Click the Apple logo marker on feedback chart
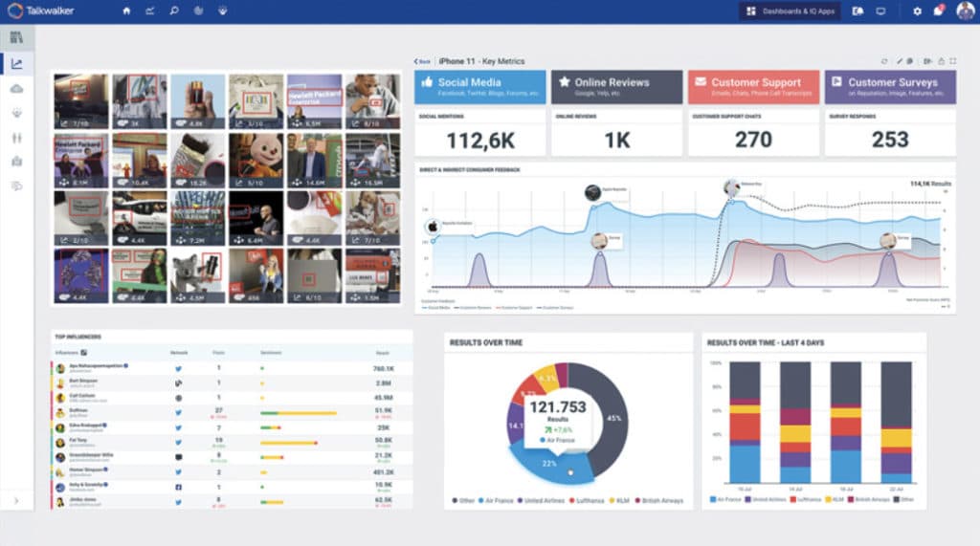The image size is (980, 546). (x=433, y=227)
